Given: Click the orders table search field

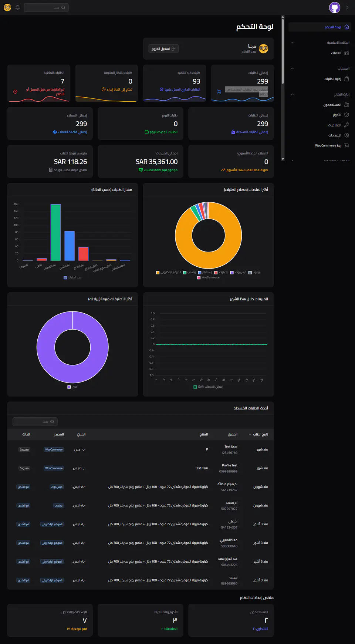Looking at the screenshot, I should (x=35, y=422).
